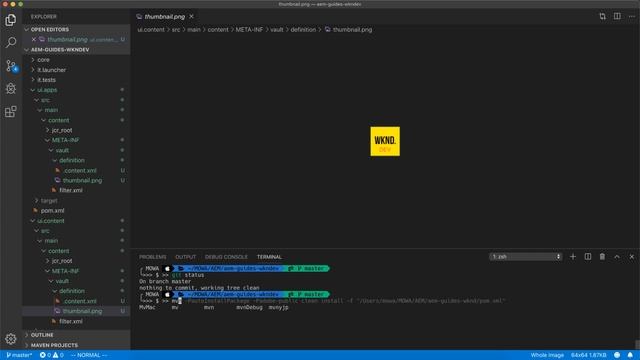
Task: Open filter.xml under ui.apps vault
Action: 71,191
